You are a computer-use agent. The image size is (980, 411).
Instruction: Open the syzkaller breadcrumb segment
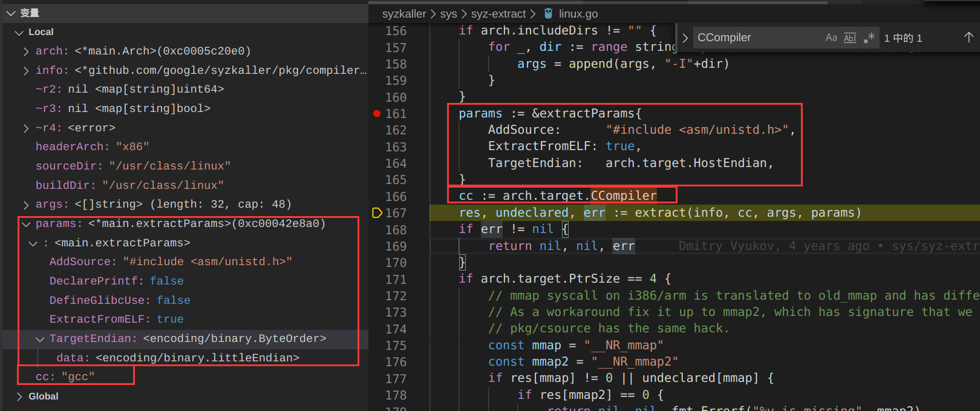click(403, 13)
